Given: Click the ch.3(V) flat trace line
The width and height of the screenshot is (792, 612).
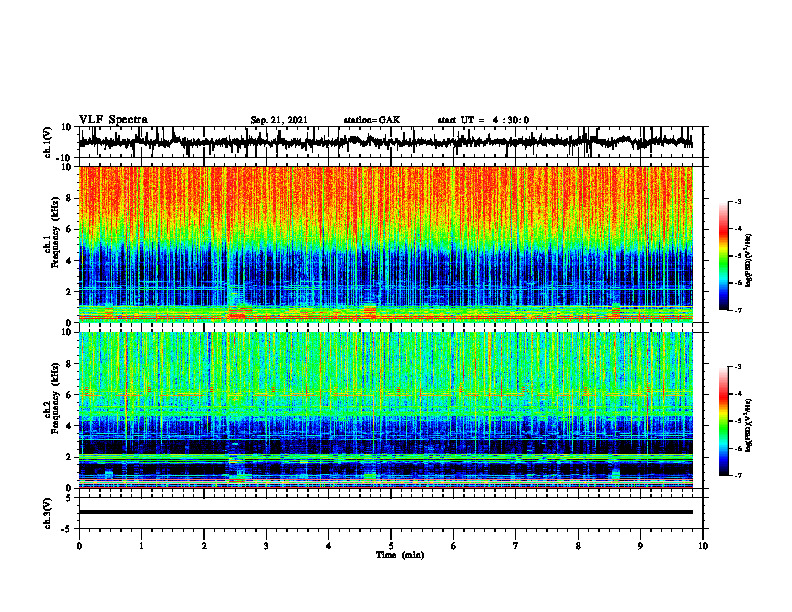Looking at the screenshot, I should click(386, 512).
